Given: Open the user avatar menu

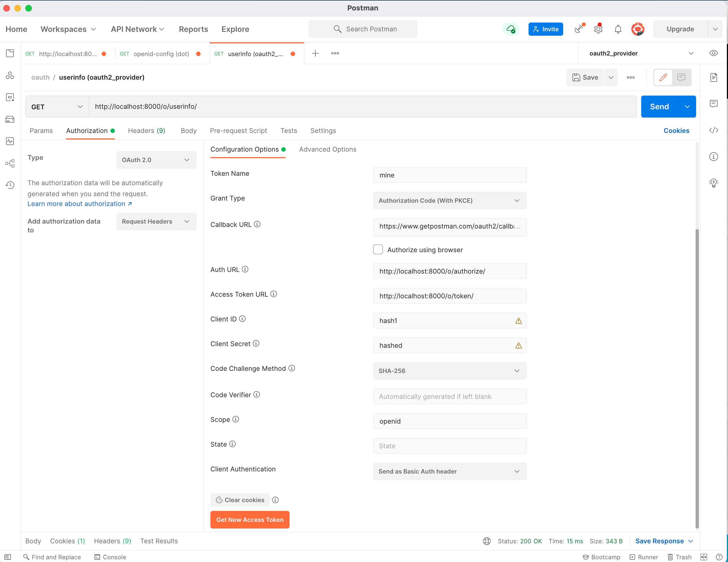Looking at the screenshot, I should pyautogui.click(x=638, y=29).
